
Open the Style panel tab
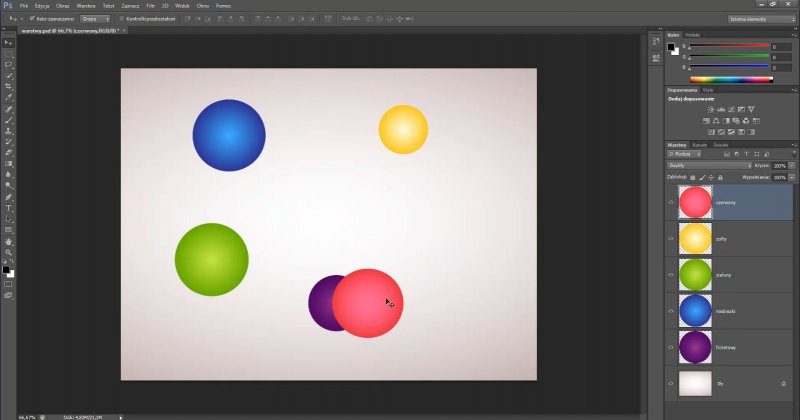[708, 90]
